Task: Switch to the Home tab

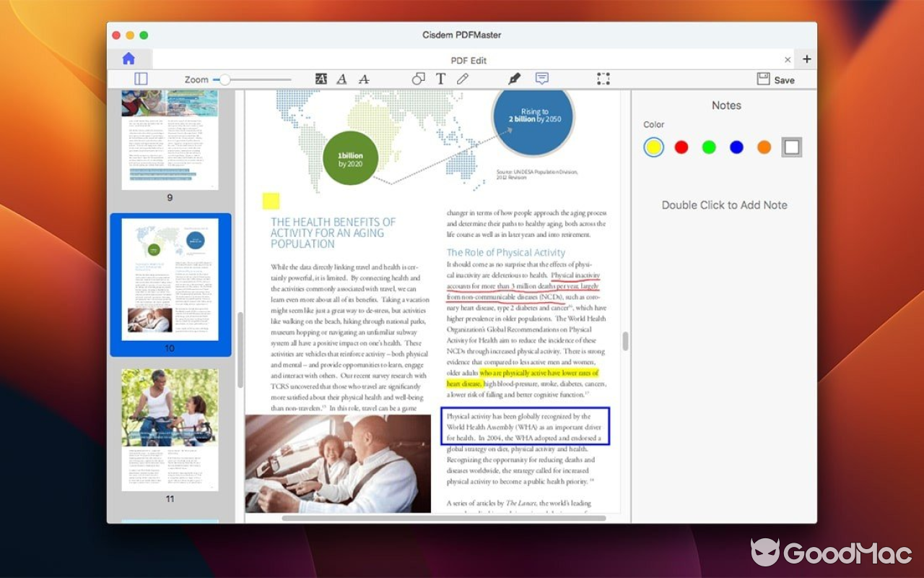Action: point(130,59)
